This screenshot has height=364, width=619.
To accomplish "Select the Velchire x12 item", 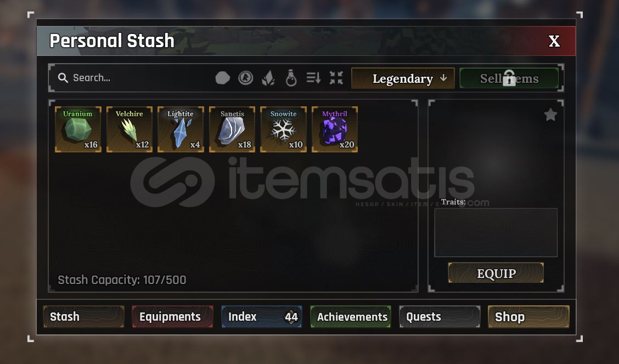I will point(130,129).
